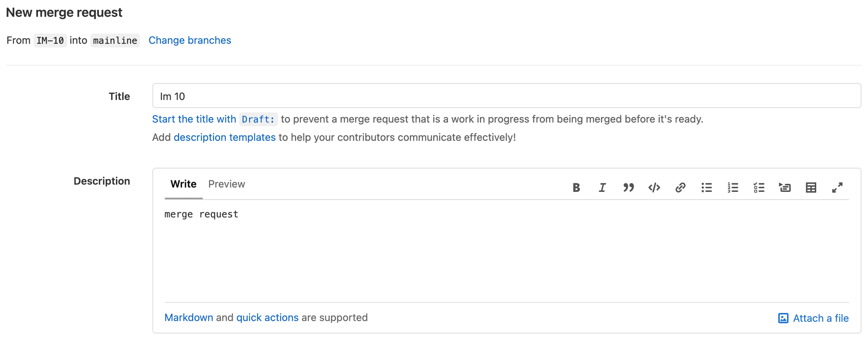The height and width of the screenshot is (340, 868).
Task: Add a bullet list
Action: pyautogui.click(x=706, y=187)
